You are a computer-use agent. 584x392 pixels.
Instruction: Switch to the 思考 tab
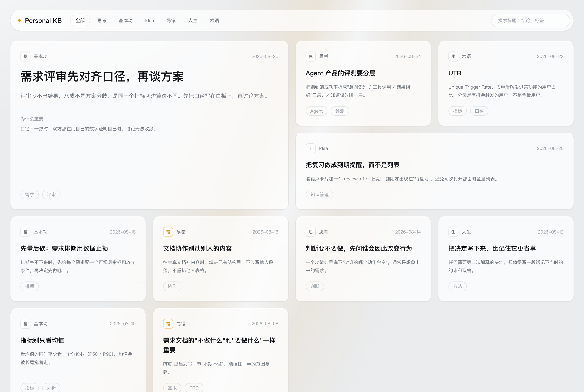click(102, 20)
